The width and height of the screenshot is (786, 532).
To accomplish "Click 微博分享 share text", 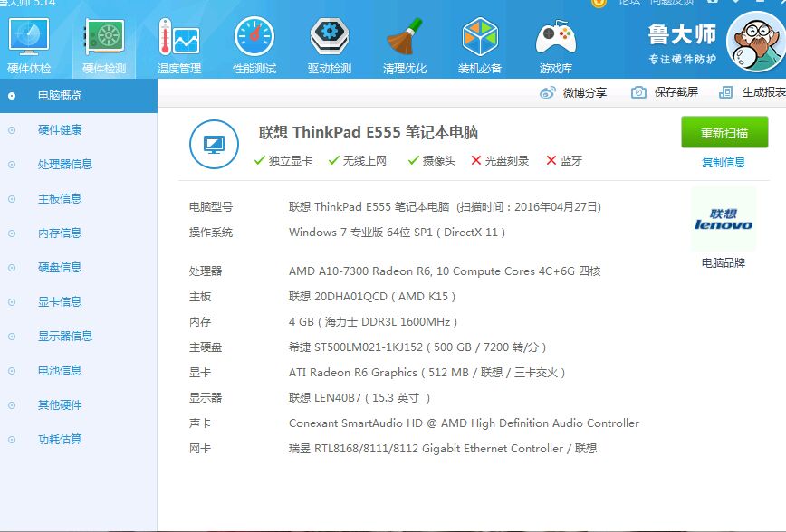I will point(584,92).
